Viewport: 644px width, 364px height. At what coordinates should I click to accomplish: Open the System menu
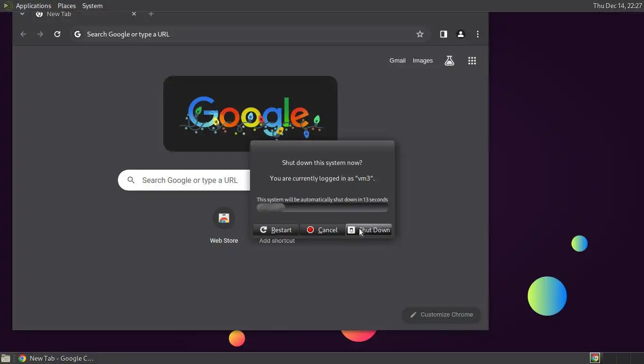coord(92,6)
